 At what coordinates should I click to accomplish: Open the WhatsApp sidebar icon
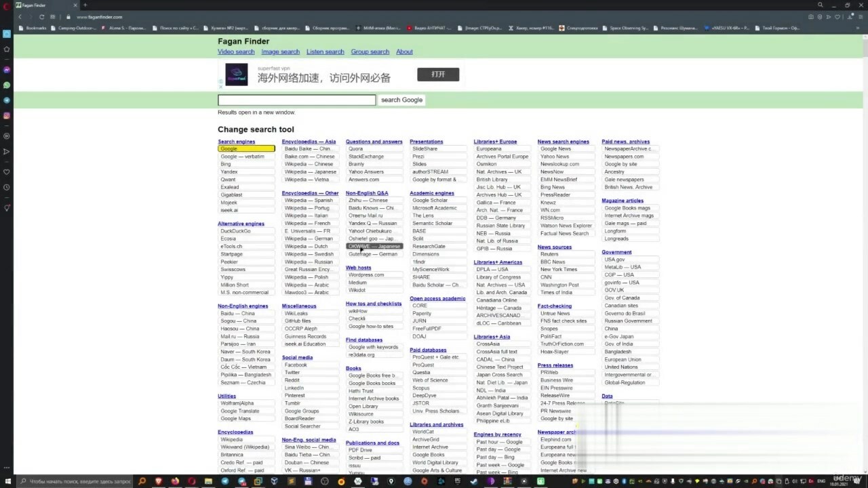pos(7,85)
